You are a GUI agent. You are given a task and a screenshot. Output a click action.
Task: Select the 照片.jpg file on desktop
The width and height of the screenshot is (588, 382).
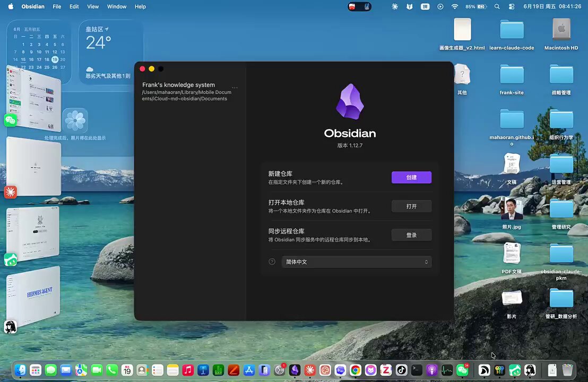click(x=512, y=209)
